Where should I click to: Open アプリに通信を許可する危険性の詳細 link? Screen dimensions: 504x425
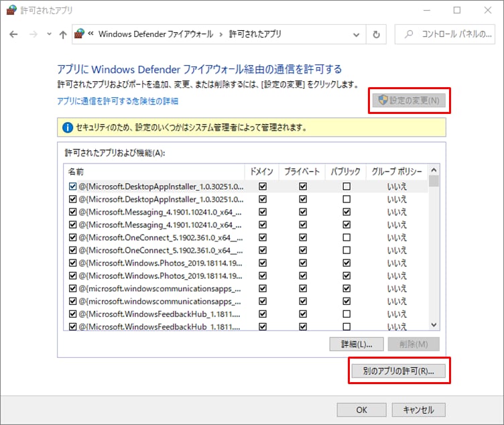coord(118,101)
